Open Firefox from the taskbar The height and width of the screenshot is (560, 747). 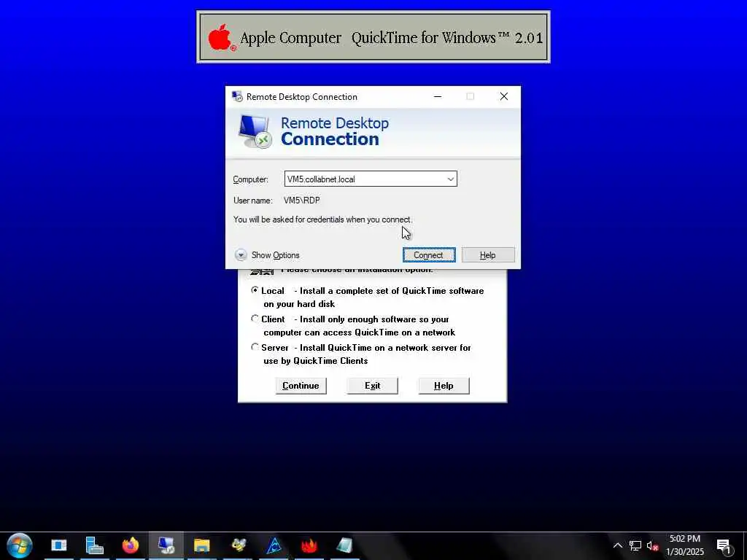[x=130, y=545]
